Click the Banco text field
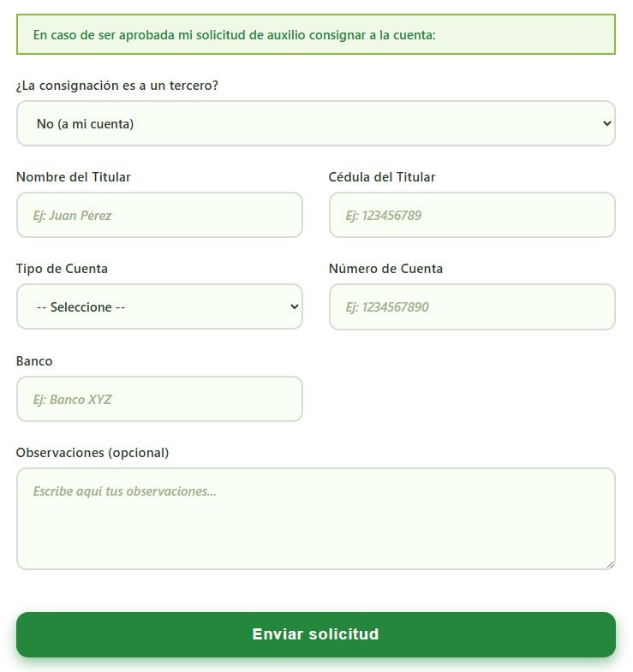633x672 pixels. click(x=159, y=399)
